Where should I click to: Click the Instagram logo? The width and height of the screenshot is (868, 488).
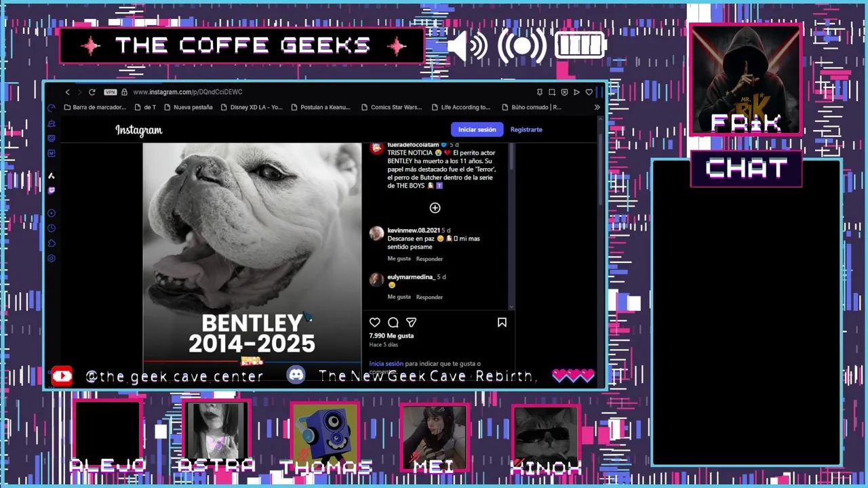[x=138, y=130]
